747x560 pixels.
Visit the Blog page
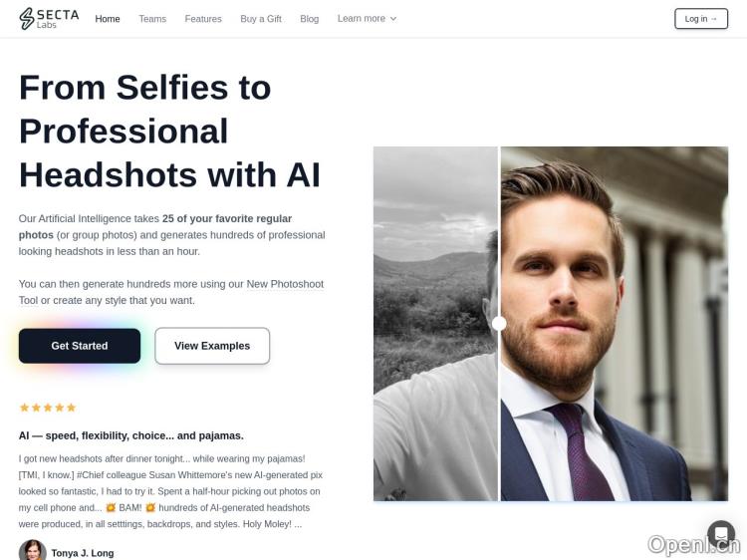click(309, 19)
